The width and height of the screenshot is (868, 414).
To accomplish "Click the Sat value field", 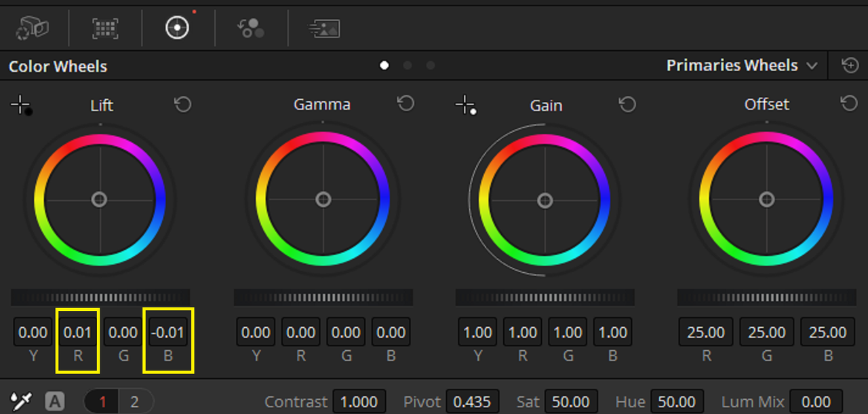I will point(571,402).
